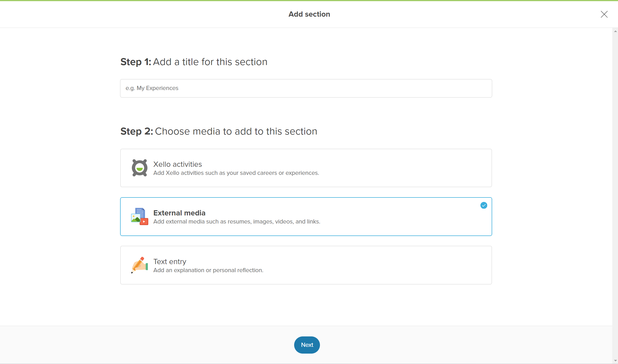
Task: Close the Add section dialog
Action: [604, 14]
